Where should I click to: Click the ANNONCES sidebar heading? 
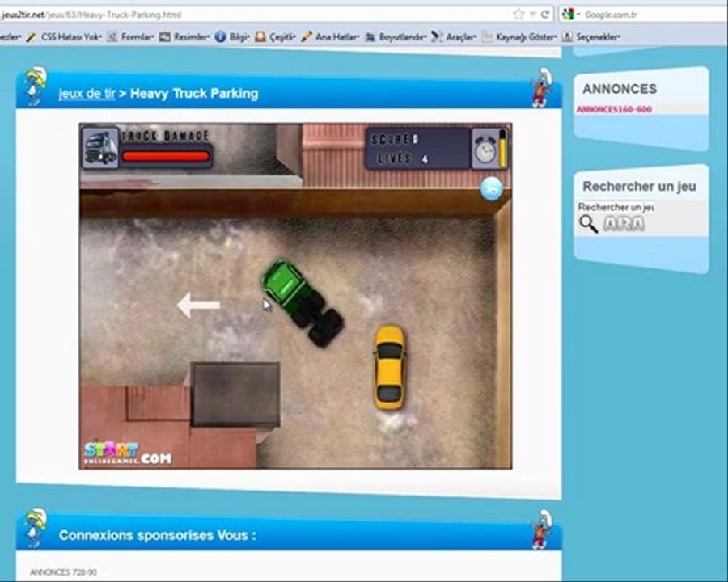620,89
